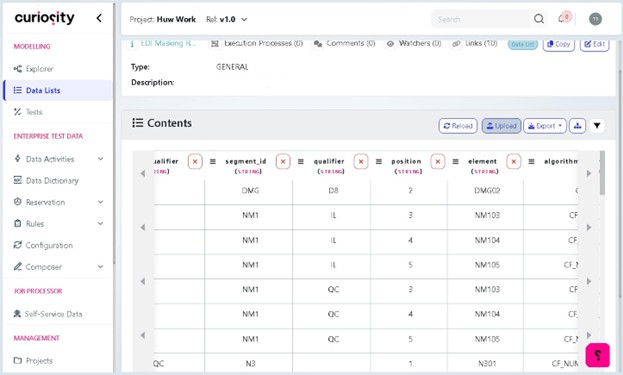Click the Projects folder icon
Screen dimensions: 623x375
click(x=17, y=360)
